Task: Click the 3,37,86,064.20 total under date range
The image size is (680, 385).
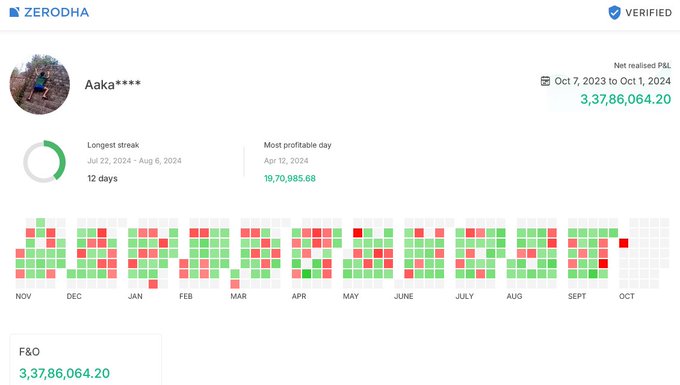Action: [x=625, y=99]
